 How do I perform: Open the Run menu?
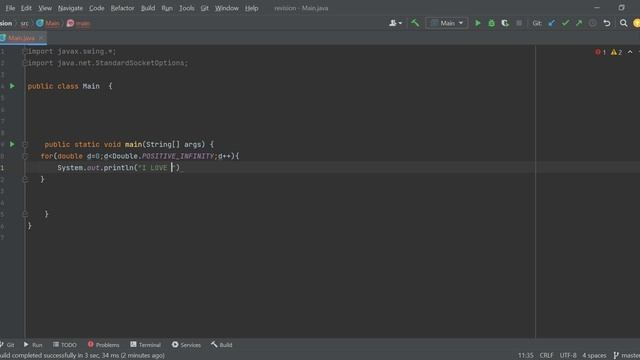coord(167,8)
